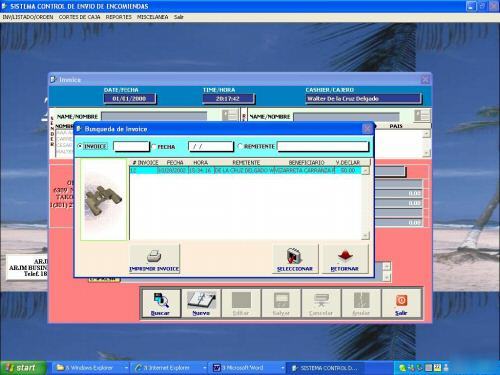Select the REMITENTE search radio button
Image resolution: width=500 pixels, height=375 pixels.
coord(240,146)
